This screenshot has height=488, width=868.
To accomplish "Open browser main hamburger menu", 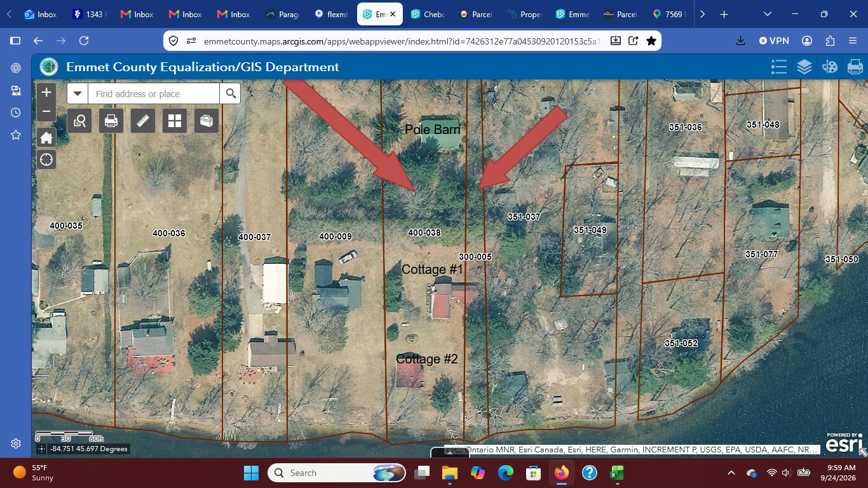I will tap(853, 41).
